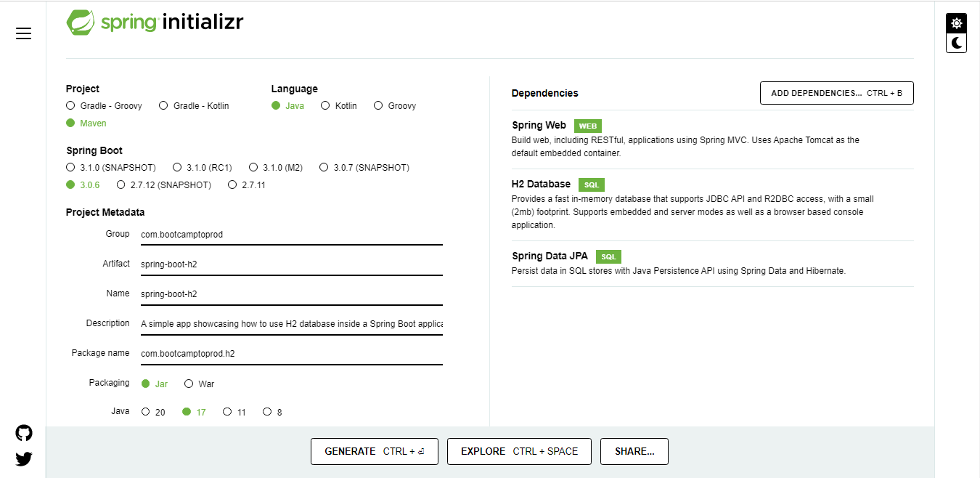The height and width of the screenshot is (478, 980).
Task: Switch to dark mode with the moon icon
Action: tap(956, 43)
